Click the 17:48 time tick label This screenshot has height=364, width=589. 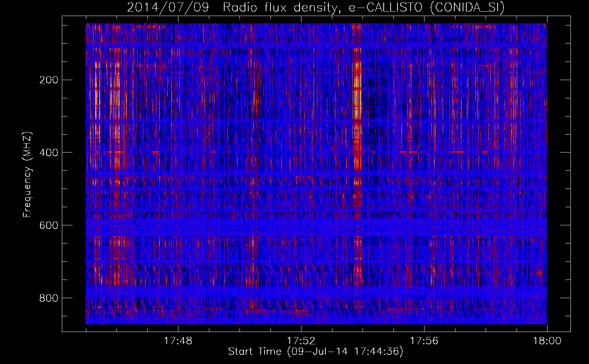coord(178,341)
